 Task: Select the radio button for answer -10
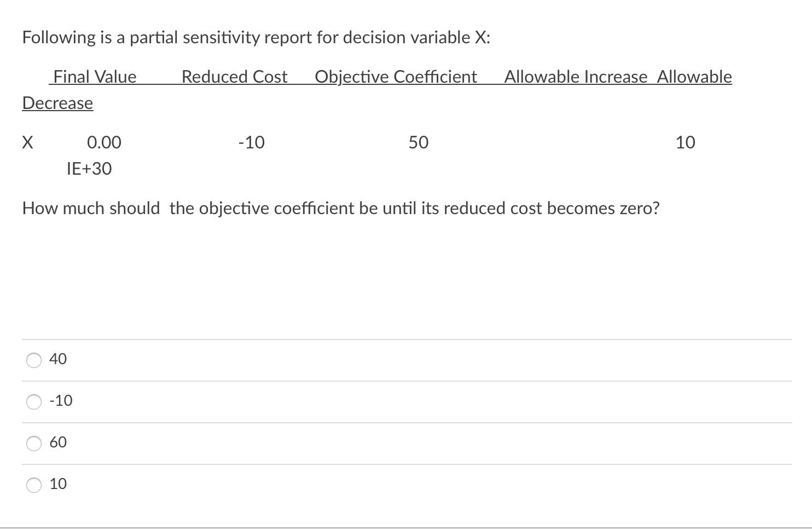coord(34,401)
